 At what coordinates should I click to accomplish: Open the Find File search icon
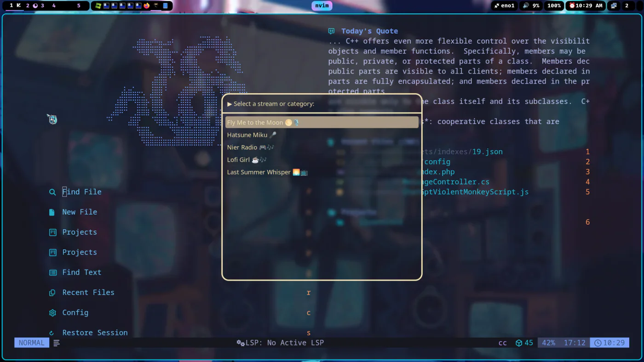[x=52, y=192]
